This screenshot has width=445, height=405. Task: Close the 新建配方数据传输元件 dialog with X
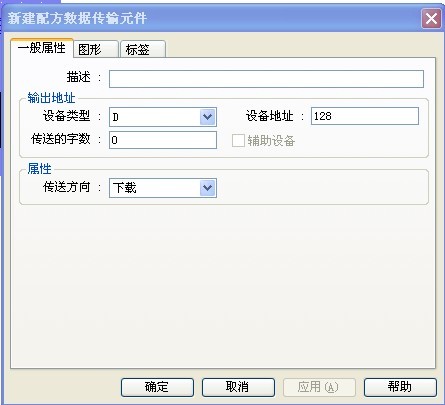pos(431,18)
